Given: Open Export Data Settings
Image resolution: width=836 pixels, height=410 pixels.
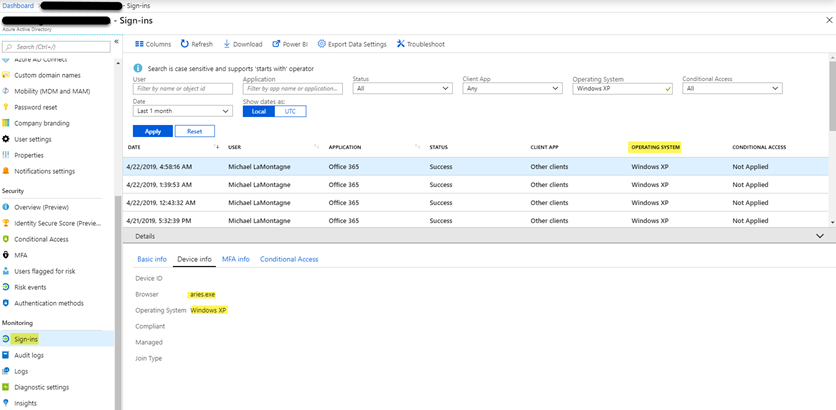Looking at the screenshot, I should [352, 44].
